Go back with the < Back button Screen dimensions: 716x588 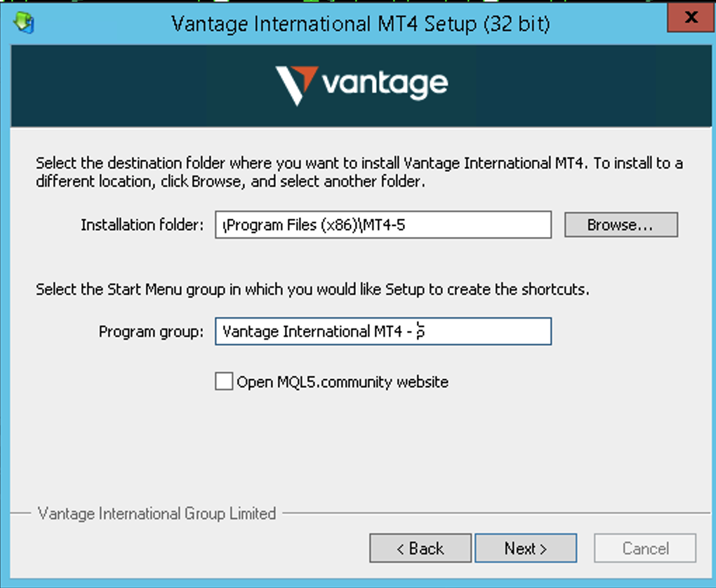click(420, 548)
